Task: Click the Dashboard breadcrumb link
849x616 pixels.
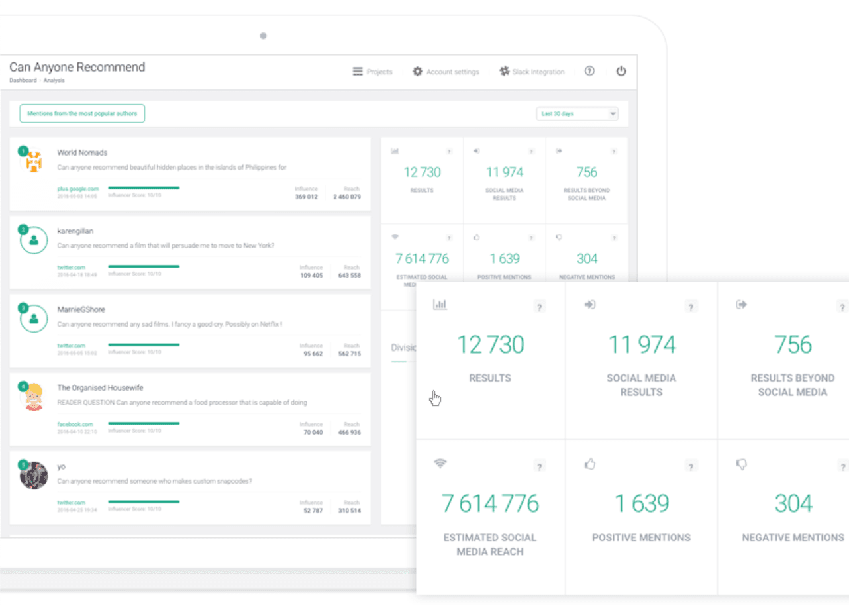Action: click(23, 81)
